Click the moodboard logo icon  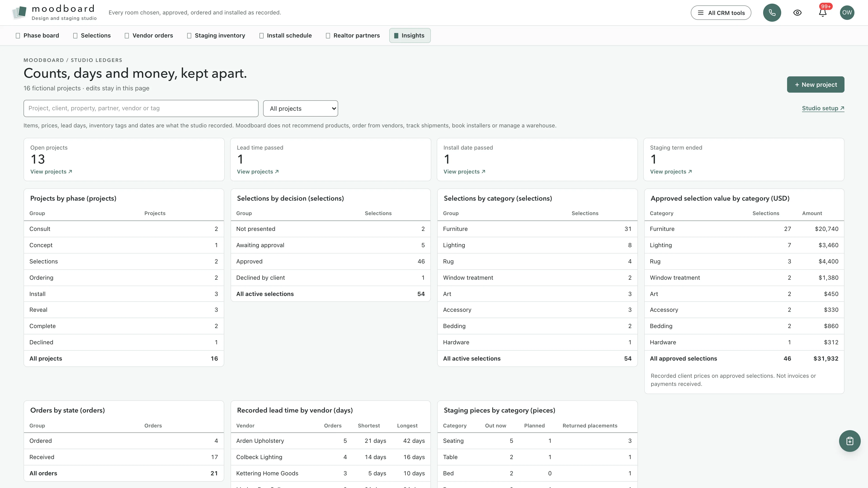click(x=19, y=12)
